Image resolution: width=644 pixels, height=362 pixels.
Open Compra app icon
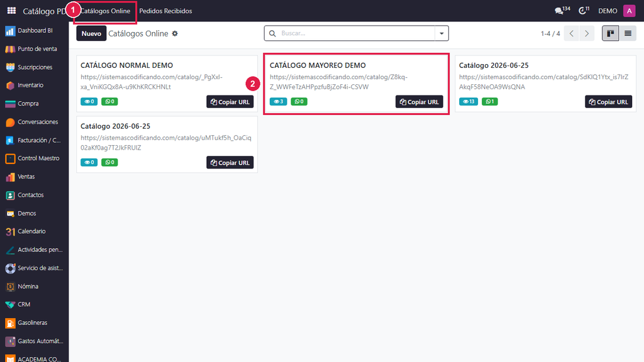point(10,104)
